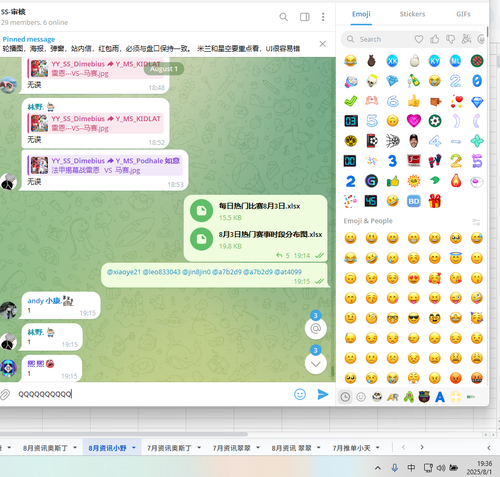Click into the message input box
The image size is (500, 477).
[x=153, y=394]
